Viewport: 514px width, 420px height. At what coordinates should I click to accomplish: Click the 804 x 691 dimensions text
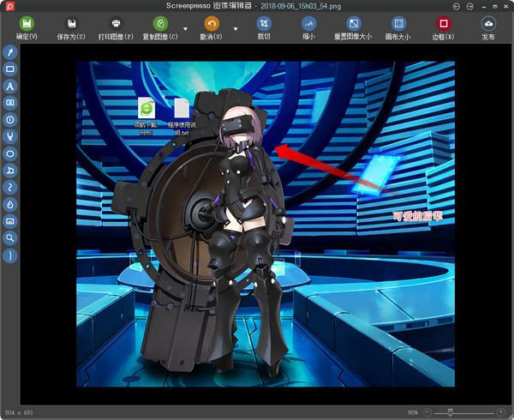19,412
